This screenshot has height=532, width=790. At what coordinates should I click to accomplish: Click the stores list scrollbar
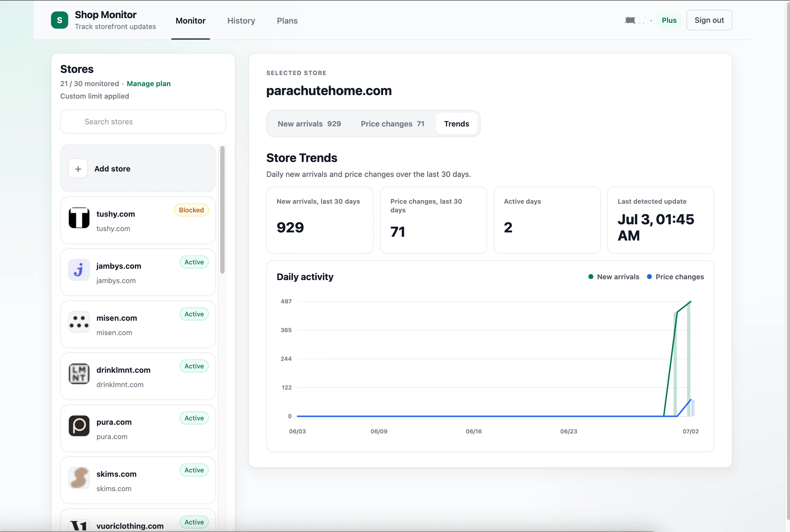pyautogui.click(x=222, y=210)
